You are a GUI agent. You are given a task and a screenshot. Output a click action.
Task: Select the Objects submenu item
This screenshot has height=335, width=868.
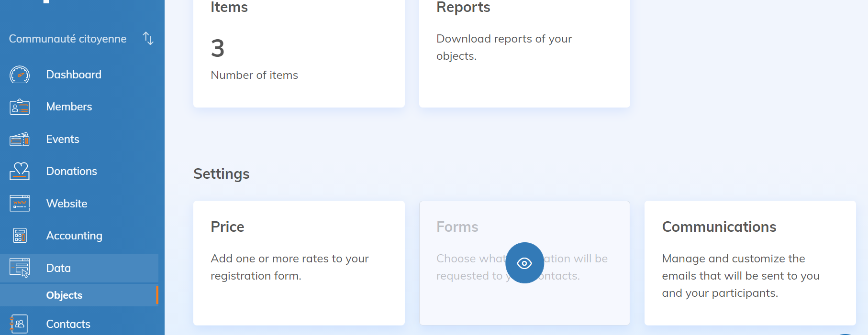pyautogui.click(x=64, y=295)
